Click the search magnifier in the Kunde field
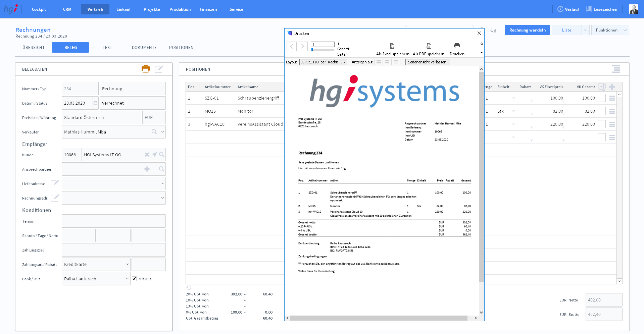This screenshot has height=334, width=644. coord(161,155)
